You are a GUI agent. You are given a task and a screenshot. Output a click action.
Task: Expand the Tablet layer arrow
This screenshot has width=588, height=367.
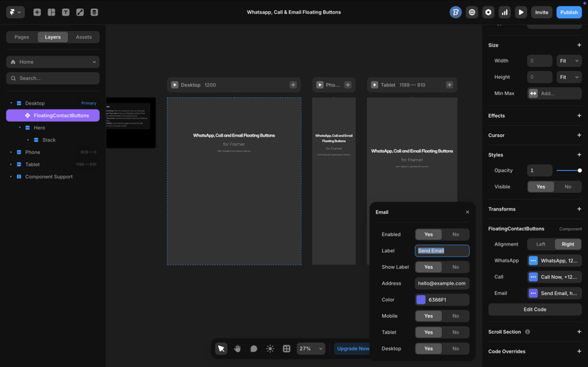tap(11, 164)
